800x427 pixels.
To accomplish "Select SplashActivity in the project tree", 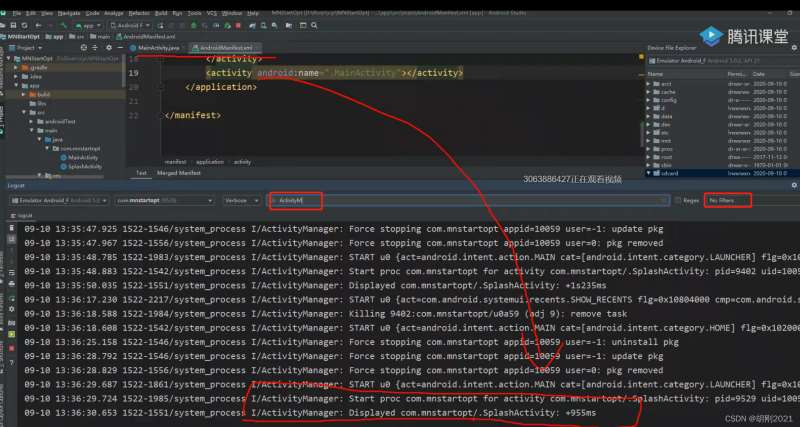I will [x=85, y=167].
